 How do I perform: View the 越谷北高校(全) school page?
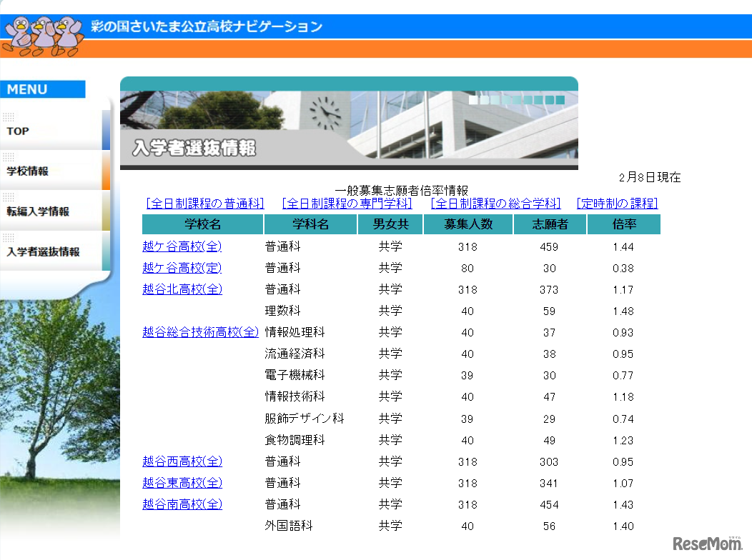(x=182, y=289)
